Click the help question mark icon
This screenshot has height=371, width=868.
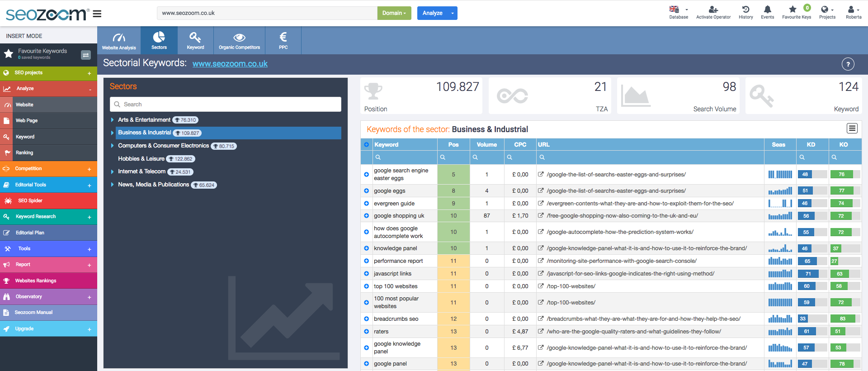click(x=848, y=64)
